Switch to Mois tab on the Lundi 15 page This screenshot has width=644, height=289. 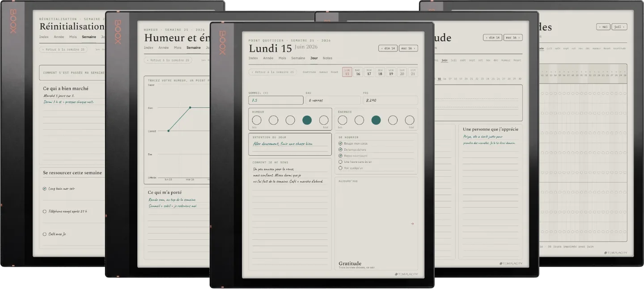click(282, 58)
